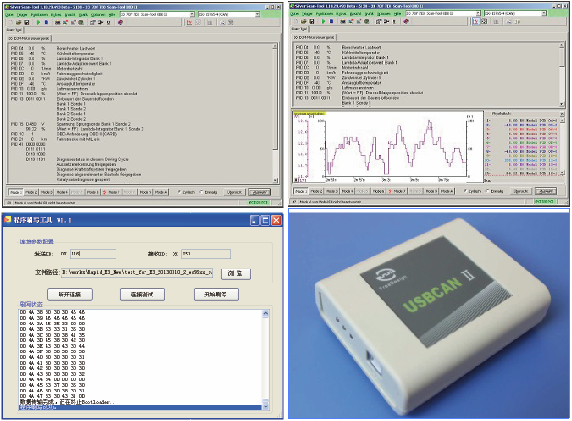The width and height of the screenshot is (572, 421).
Task: Switch to Mode 3 in the graph-less scan window
Action: [x=46, y=192]
